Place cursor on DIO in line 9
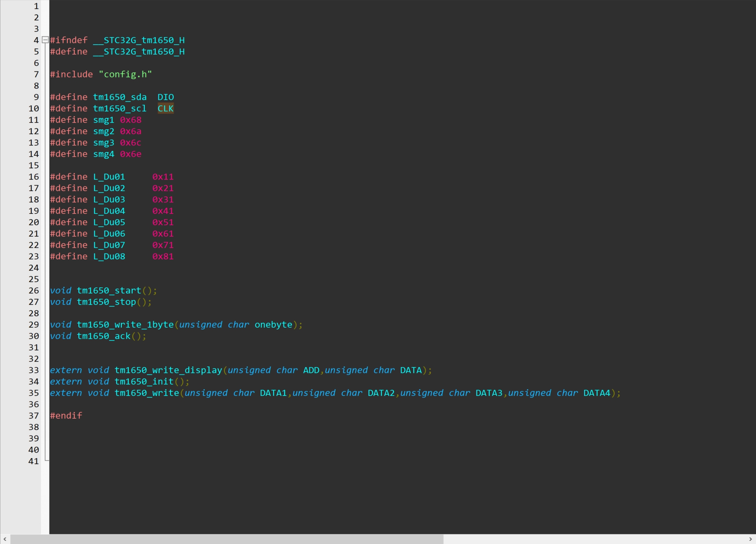This screenshot has height=544, width=756. click(x=165, y=97)
